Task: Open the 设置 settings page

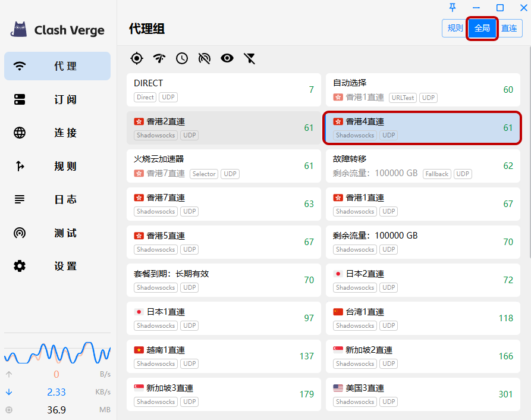Action: (x=57, y=266)
